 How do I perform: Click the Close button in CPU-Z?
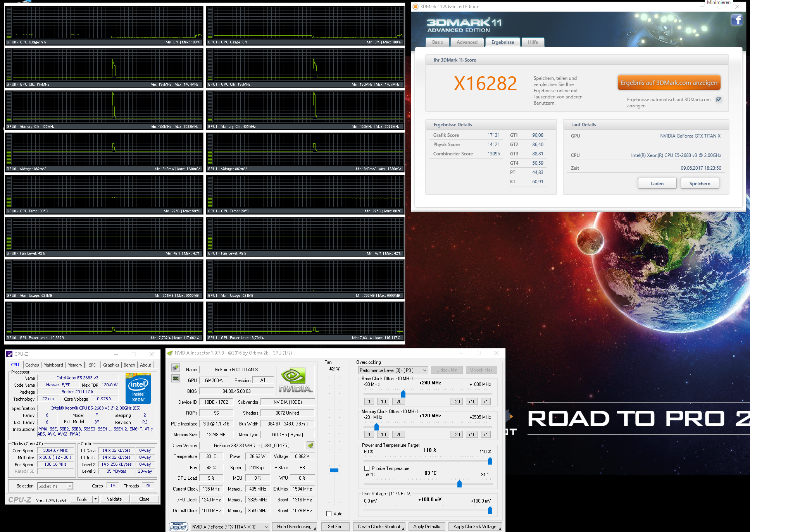[144, 499]
